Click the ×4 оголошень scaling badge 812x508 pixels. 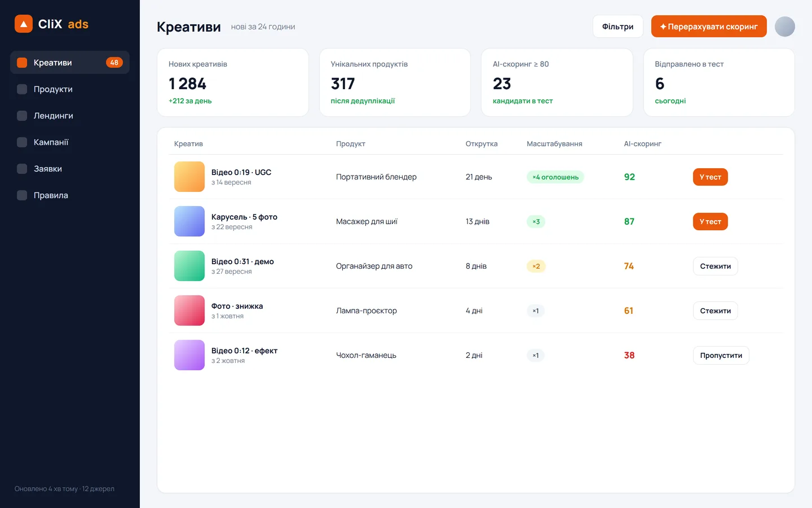(555, 177)
